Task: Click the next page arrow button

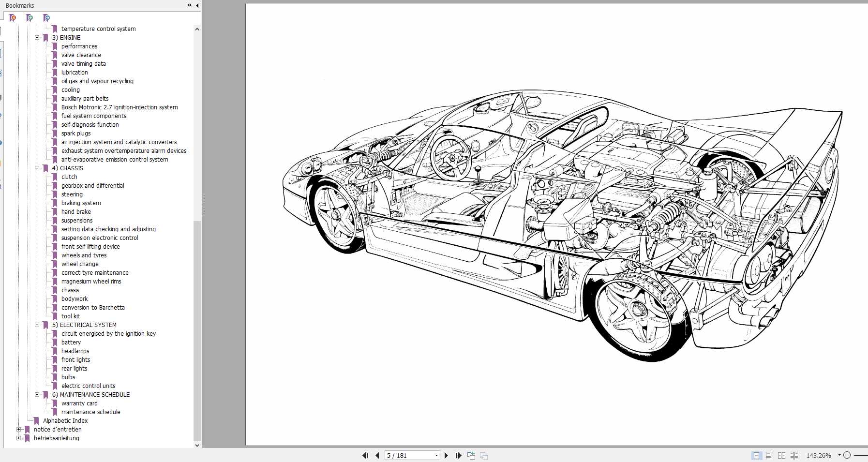Action: pyautogui.click(x=446, y=455)
